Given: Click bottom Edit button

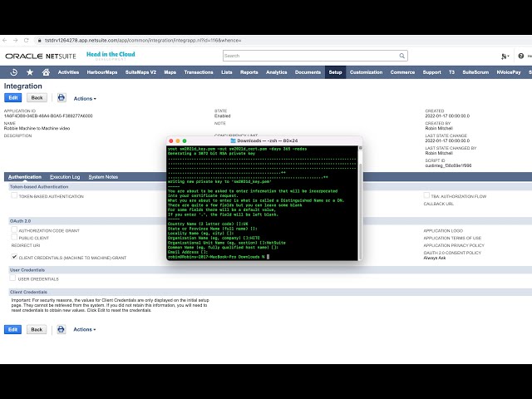Looking at the screenshot, I should click(13, 329).
